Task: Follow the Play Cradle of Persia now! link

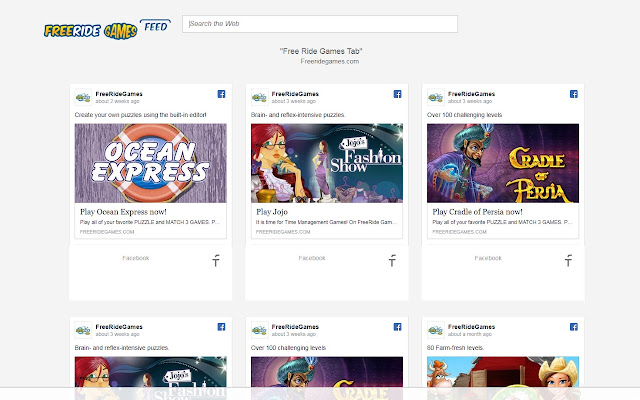Action: (477, 212)
